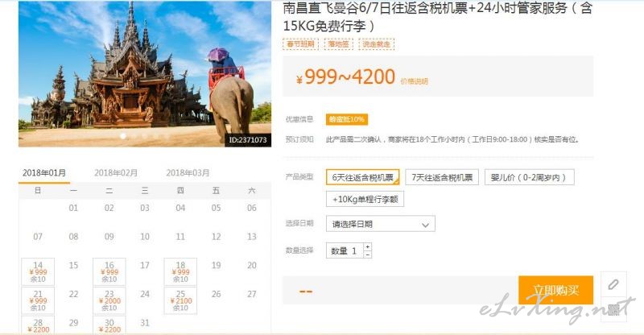644x335 pixels.
Task: Click the 蜂蜜抵10% discount badge
Action: [347, 119]
